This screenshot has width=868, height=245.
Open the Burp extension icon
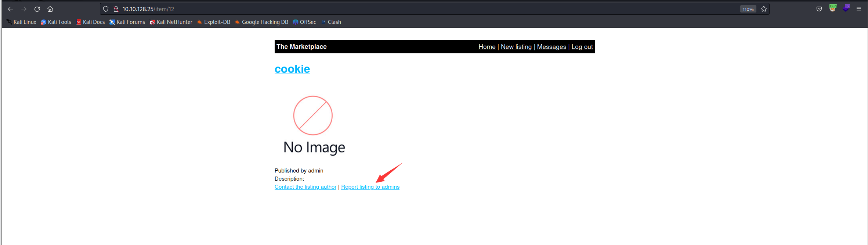(x=833, y=8)
